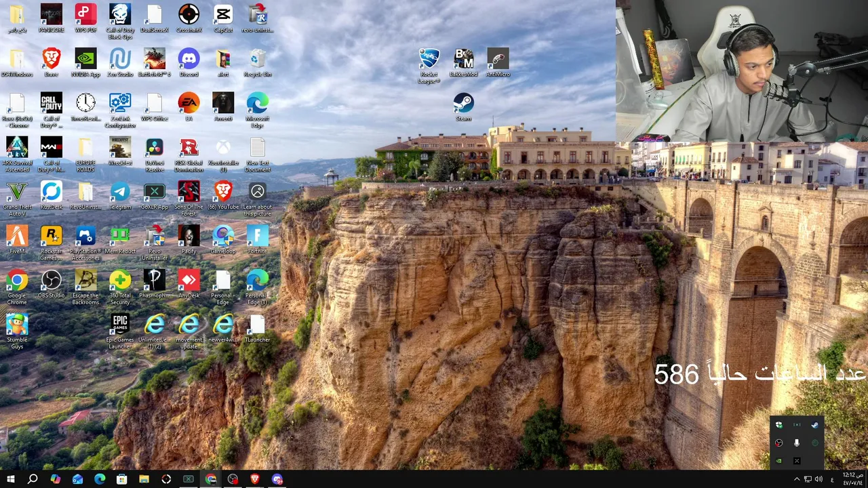The height and width of the screenshot is (488, 868).
Task: Select the EUROPE ROADS folder
Action: tap(85, 154)
